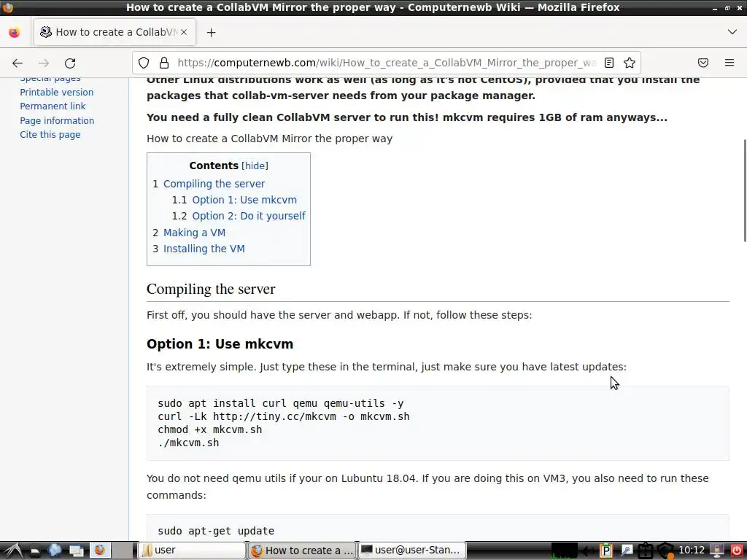This screenshot has width=747, height=560.
Task: Switch to the user file manager window
Action: coord(191,550)
